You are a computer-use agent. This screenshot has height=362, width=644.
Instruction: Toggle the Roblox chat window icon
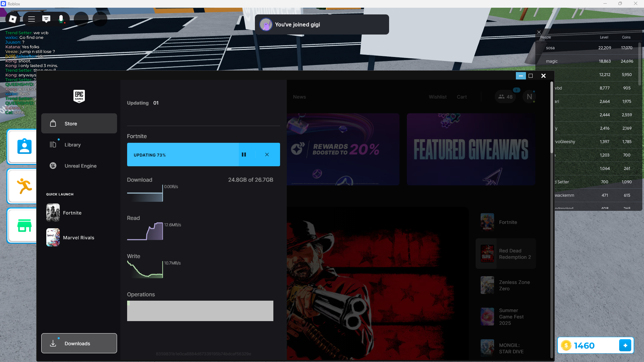(x=46, y=19)
